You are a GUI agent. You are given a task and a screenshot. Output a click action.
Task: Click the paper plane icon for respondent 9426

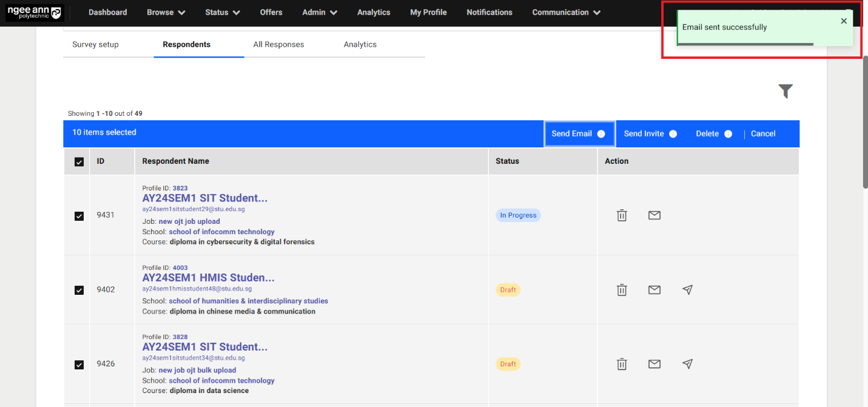687,363
